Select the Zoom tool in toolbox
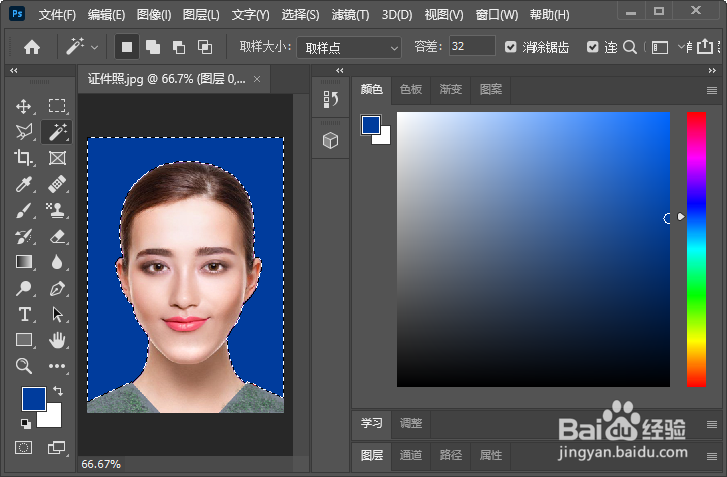This screenshot has width=727, height=477. point(24,366)
